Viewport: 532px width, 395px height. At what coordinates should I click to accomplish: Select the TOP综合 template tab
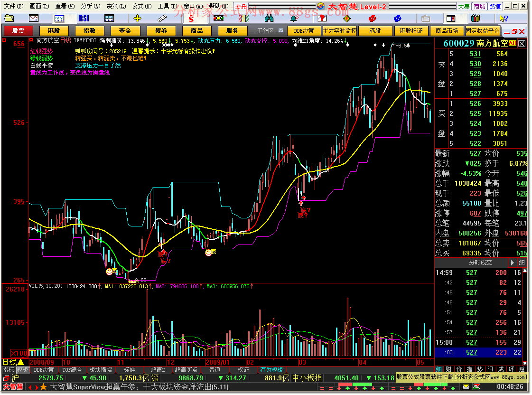72,370
